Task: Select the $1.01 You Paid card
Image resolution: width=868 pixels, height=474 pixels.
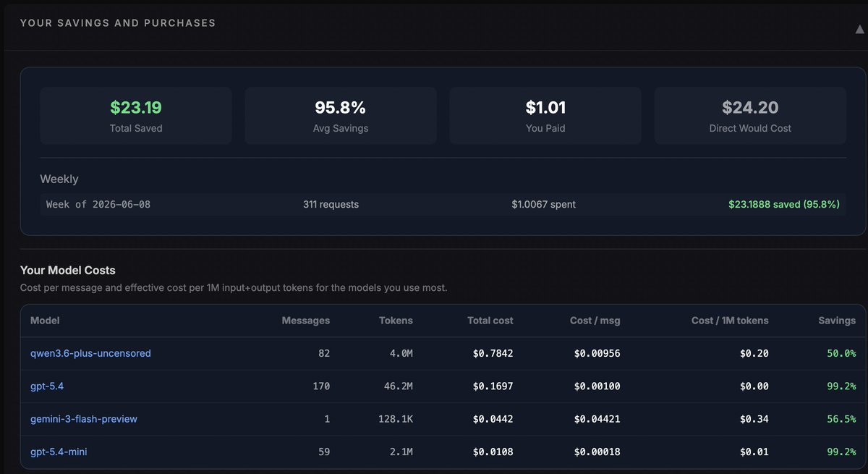Action: coord(545,116)
